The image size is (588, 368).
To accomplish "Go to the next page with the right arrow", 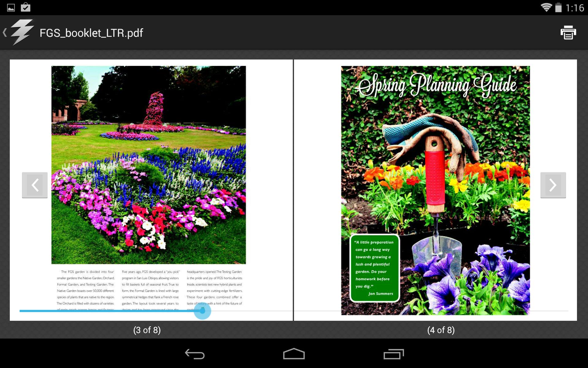I will [553, 185].
